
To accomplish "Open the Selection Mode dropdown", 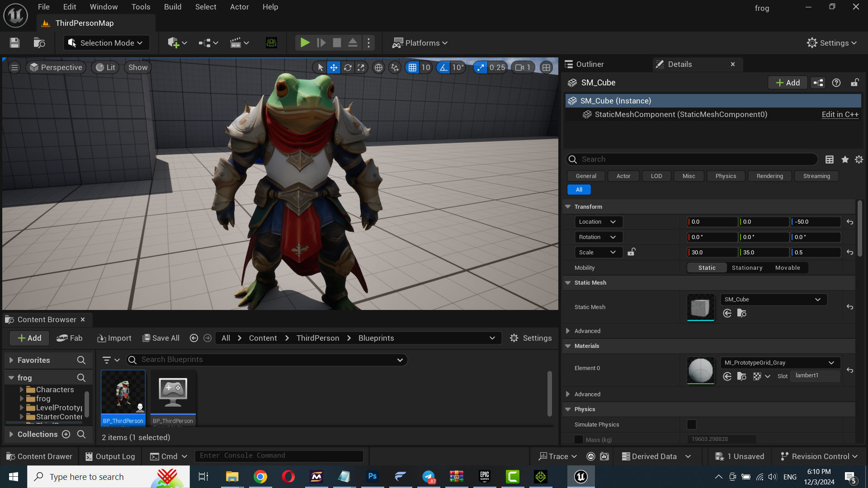I will [106, 43].
